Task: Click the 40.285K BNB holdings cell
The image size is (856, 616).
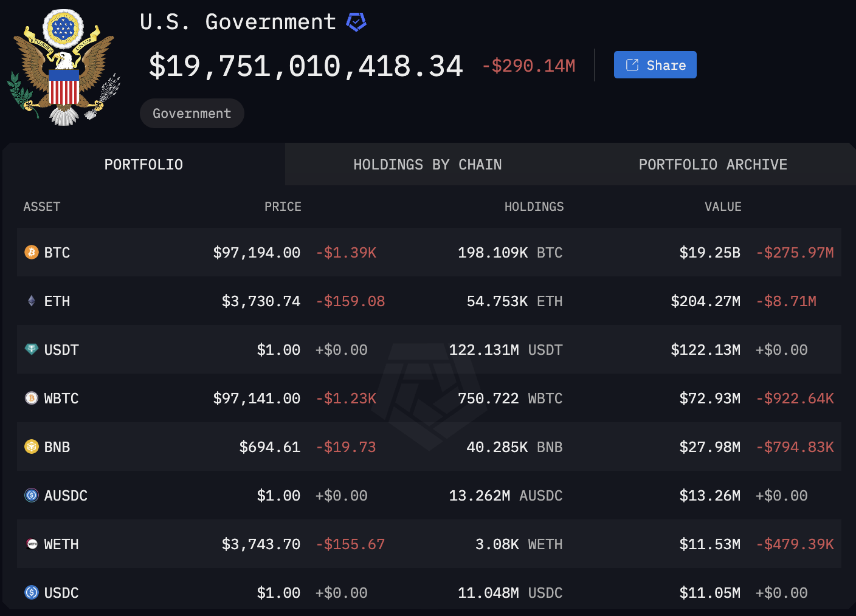Action: (514, 447)
